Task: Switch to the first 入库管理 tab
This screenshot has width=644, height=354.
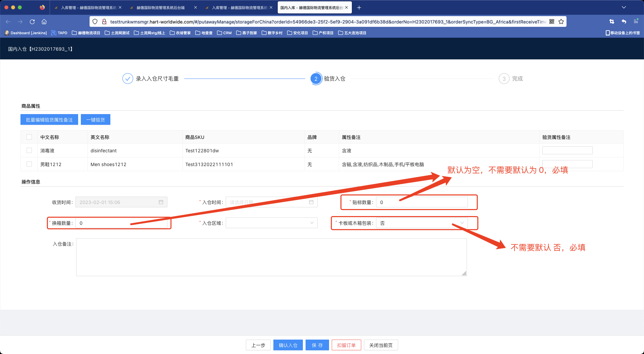Action: point(88,7)
